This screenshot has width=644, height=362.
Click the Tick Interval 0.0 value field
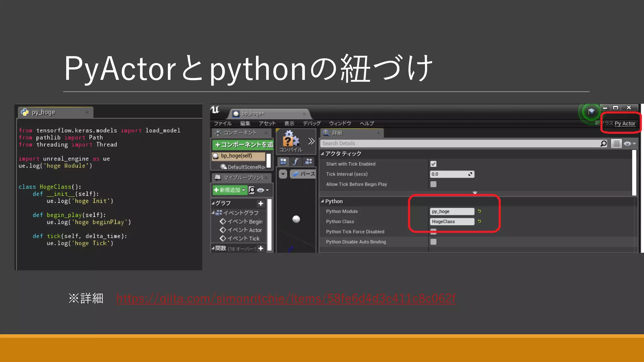coord(452,174)
